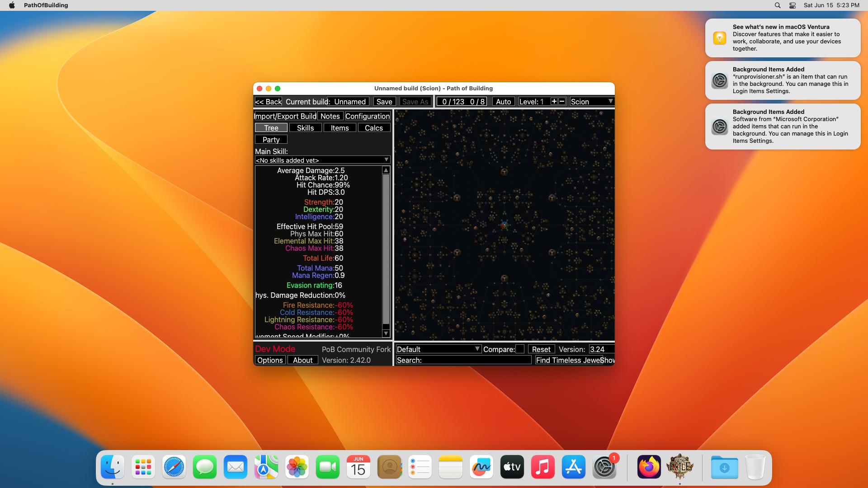This screenshot has width=868, height=488.
Task: Open Notes panel
Action: (x=330, y=116)
